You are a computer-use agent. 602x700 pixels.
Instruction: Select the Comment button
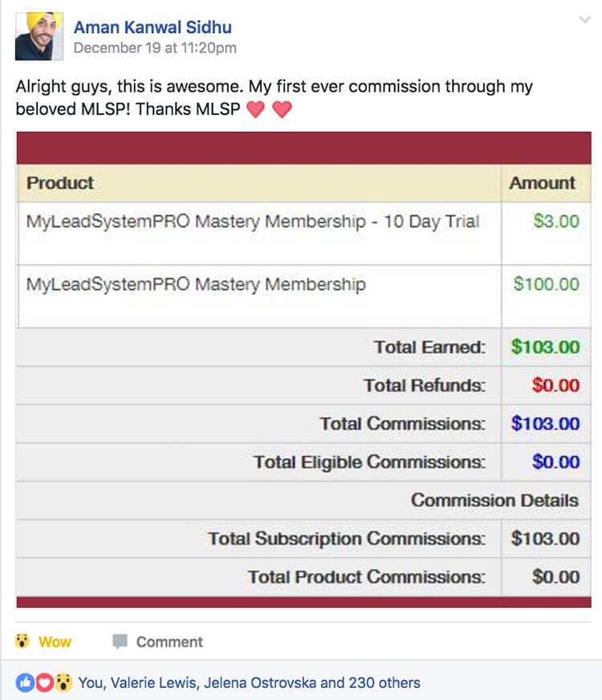[x=157, y=641]
